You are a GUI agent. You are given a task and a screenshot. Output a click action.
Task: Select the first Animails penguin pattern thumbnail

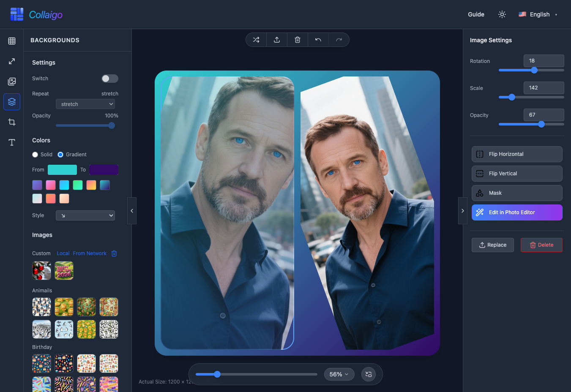coord(41,307)
